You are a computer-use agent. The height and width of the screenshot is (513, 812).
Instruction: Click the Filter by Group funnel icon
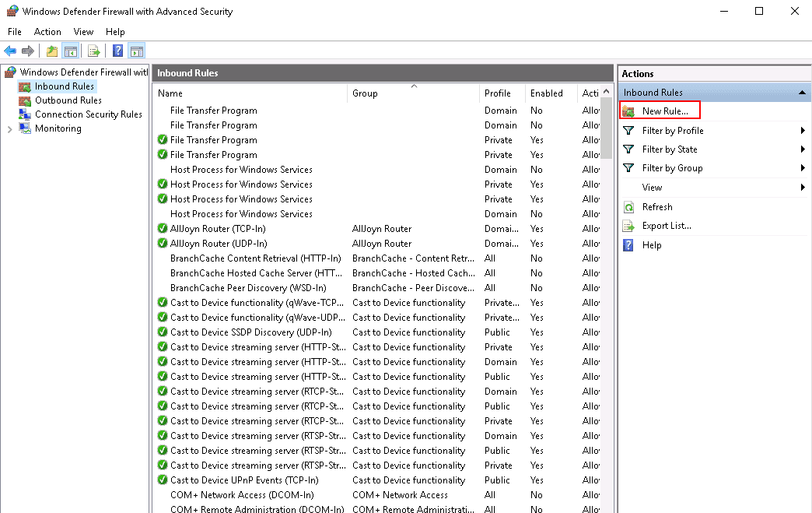pos(628,168)
